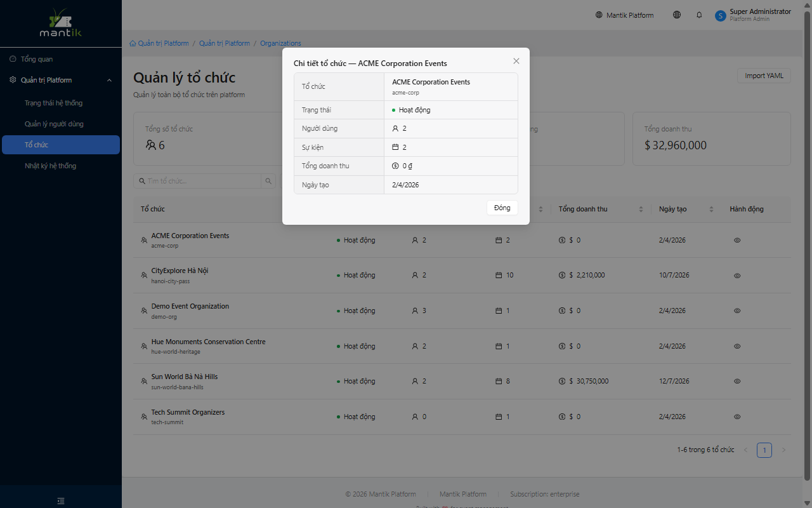The width and height of the screenshot is (812, 508).
Task: Open the Organizations breadcrumb link
Action: pyautogui.click(x=280, y=43)
